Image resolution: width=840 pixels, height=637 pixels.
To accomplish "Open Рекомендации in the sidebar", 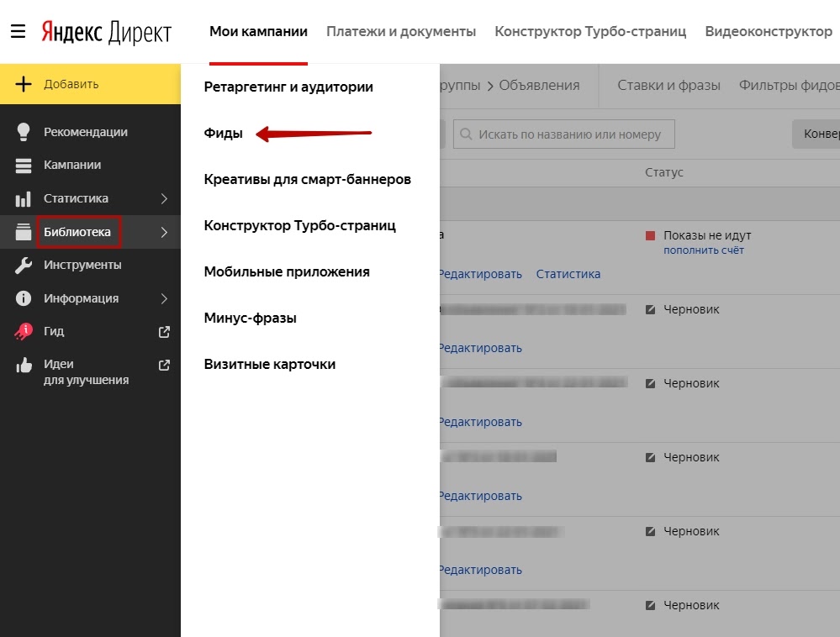I will coord(86,132).
